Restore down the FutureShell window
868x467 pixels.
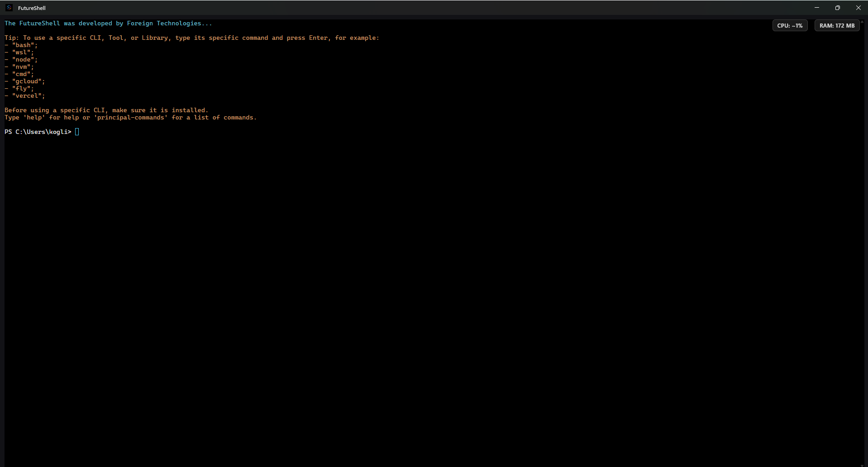[838, 8]
